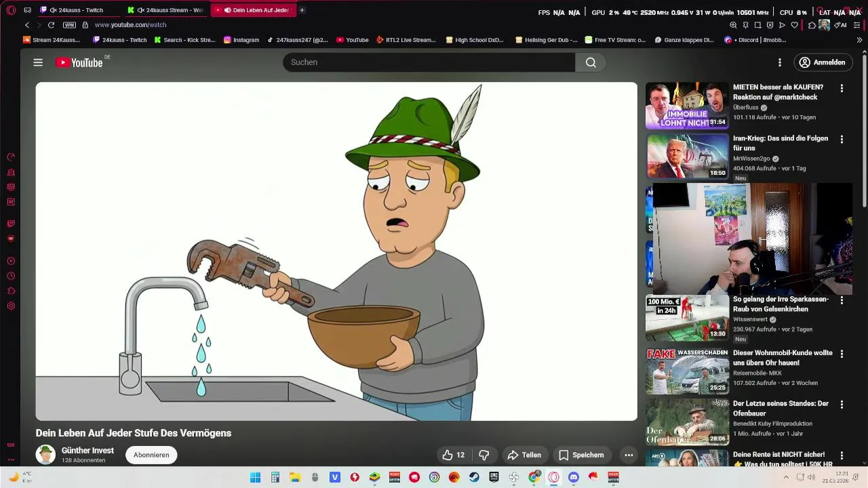The height and width of the screenshot is (488, 868).
Task: Open history clock in Opera GX sidebar
Action: pyautogui.click(x=11, y=276)
